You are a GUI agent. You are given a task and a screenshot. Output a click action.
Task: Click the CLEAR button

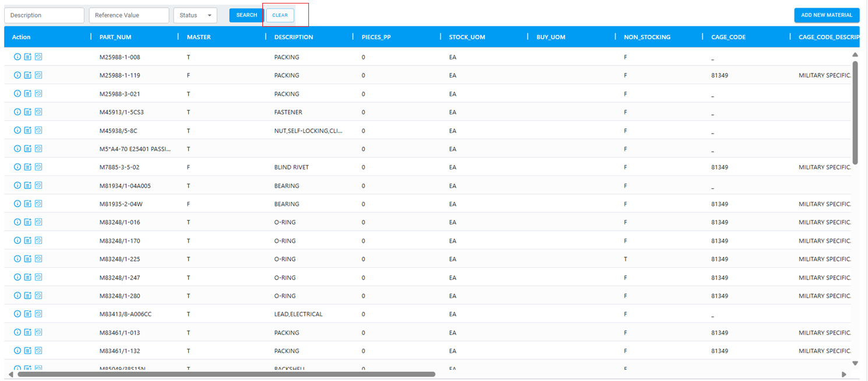[280, 15]
